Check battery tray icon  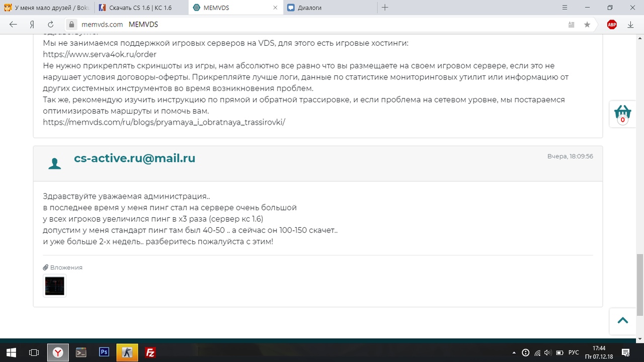tap(559, 352)
